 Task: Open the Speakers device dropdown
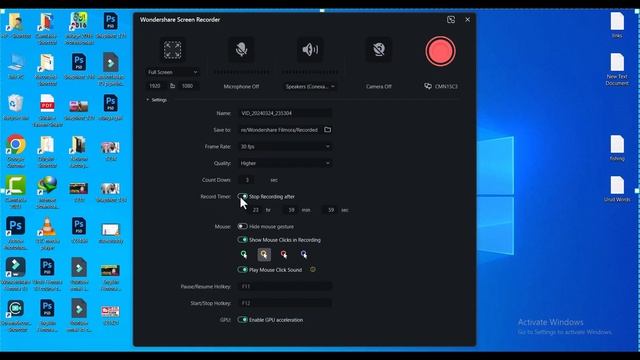tap(310, 87)
